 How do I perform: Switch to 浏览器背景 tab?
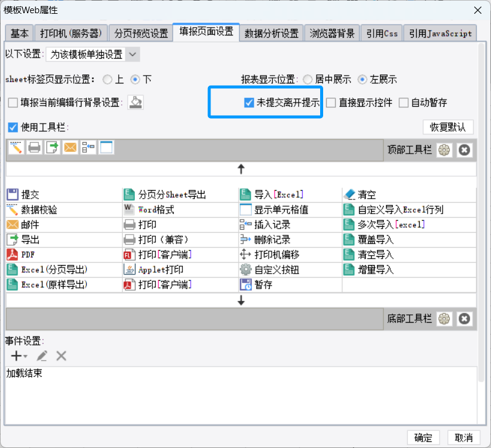click(x=332, y=33)
